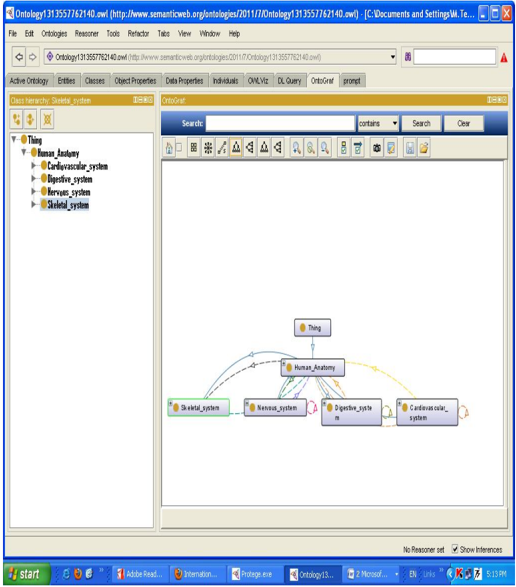
Task: Export graph as image with camera icon
Action: (377, 147)
